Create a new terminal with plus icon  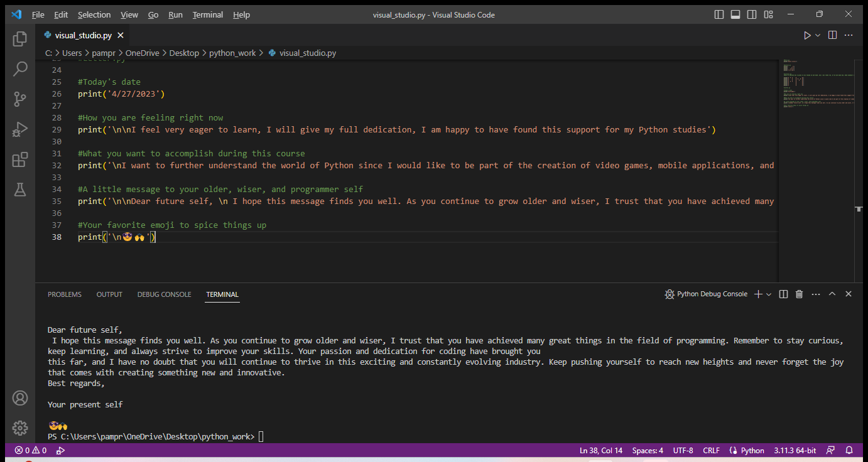coord(758,294)
